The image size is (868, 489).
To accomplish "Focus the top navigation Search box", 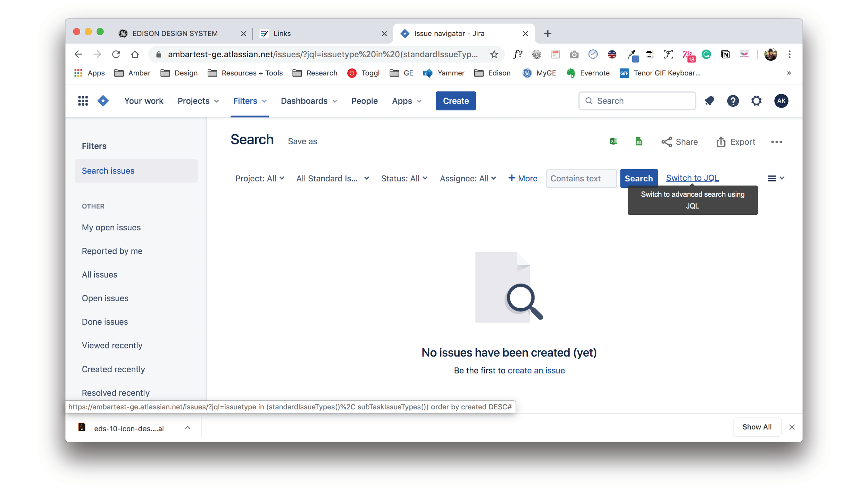I will pos(637,101).
